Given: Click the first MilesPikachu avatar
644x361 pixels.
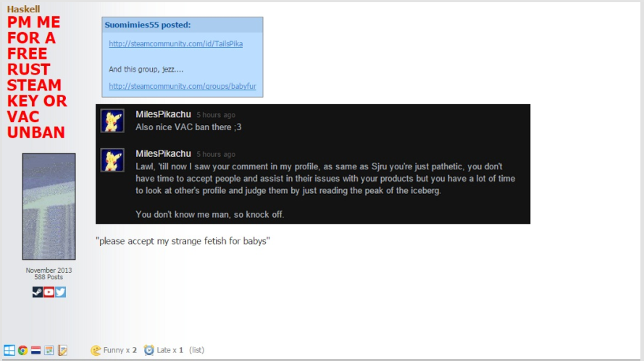Looking at the screenshot, I should (x=112, y=121).
